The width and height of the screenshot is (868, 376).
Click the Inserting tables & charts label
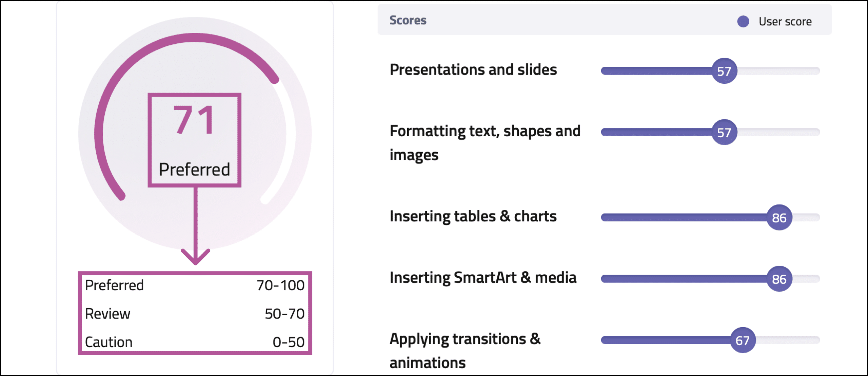tap(473, 216)
